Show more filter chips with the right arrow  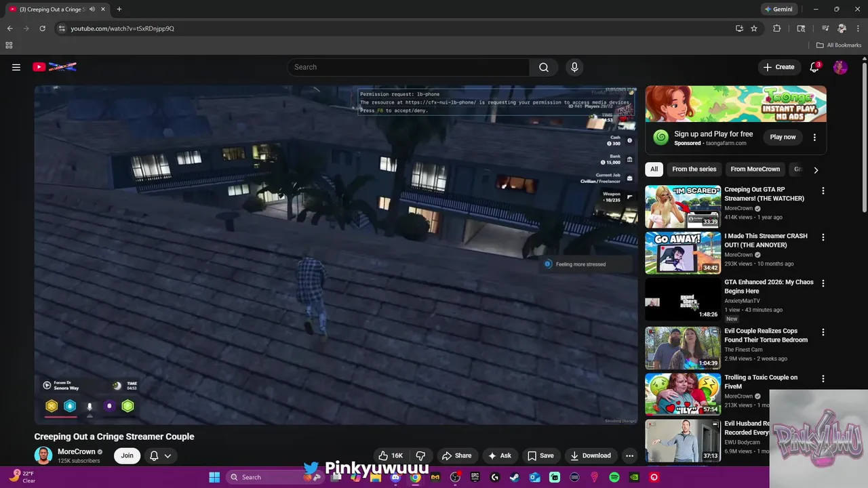point(816,169)
